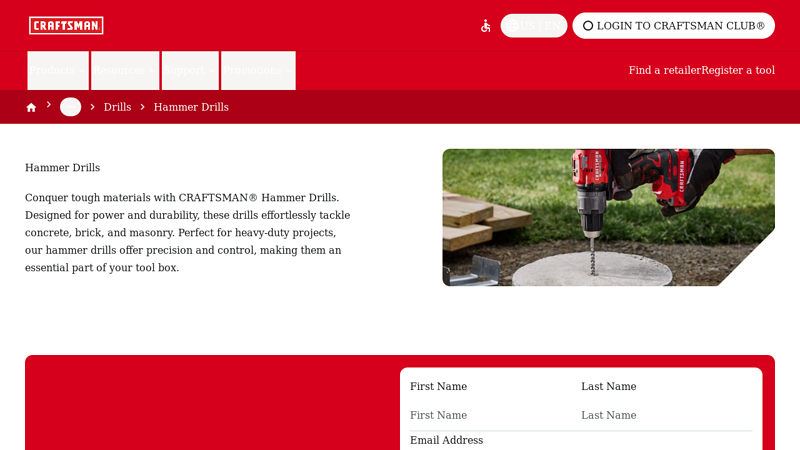Viewport: 800px width, 450px height.
Task: Select Hammer Drills breadcrumb item
Action: [191, 107]
